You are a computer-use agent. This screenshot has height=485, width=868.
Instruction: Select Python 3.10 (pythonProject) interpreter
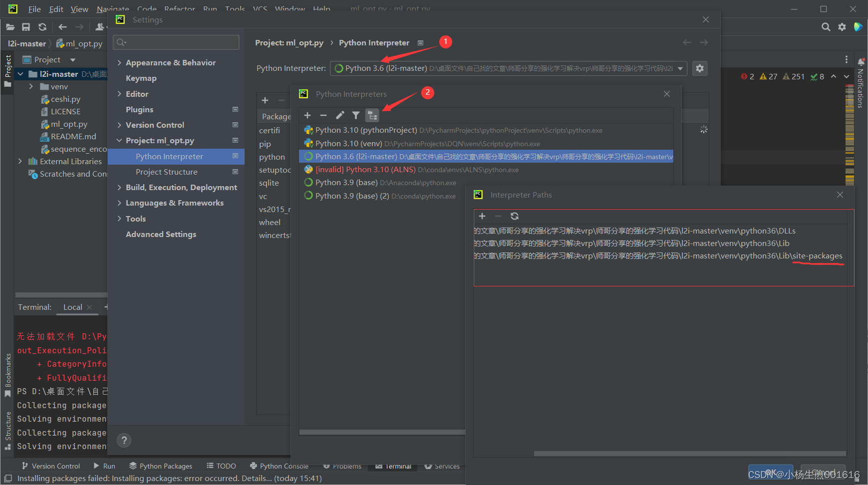pos(486,130)
